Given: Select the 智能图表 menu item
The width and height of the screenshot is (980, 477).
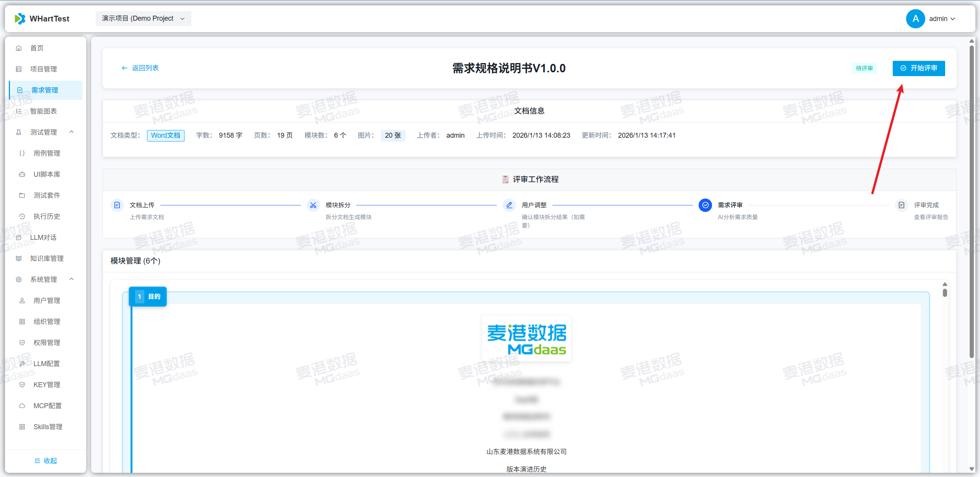Looking at the screenshot, I should tap(44, 111).
